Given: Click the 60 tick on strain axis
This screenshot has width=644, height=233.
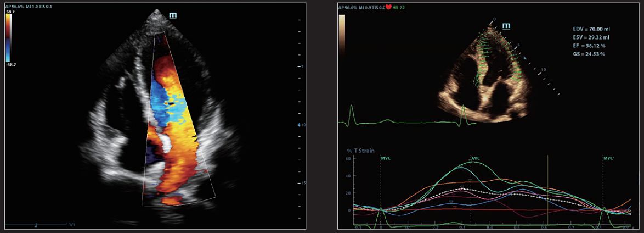Looking at the screenshot, I should [x=349, y=158].
